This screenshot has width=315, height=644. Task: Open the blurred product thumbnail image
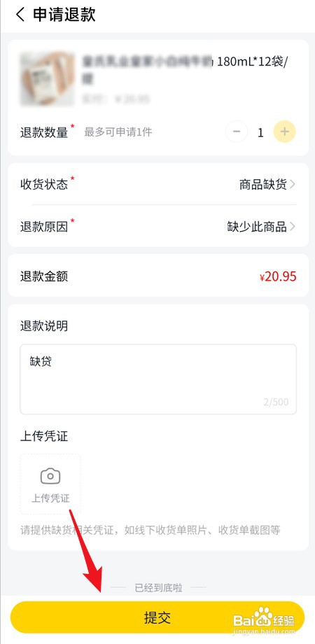[48, 78]
